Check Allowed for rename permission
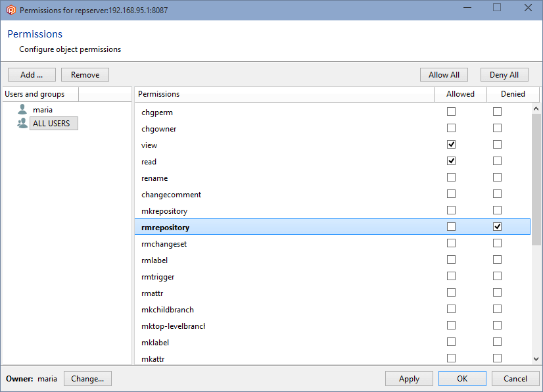543x392 pixels. (451, 178)
